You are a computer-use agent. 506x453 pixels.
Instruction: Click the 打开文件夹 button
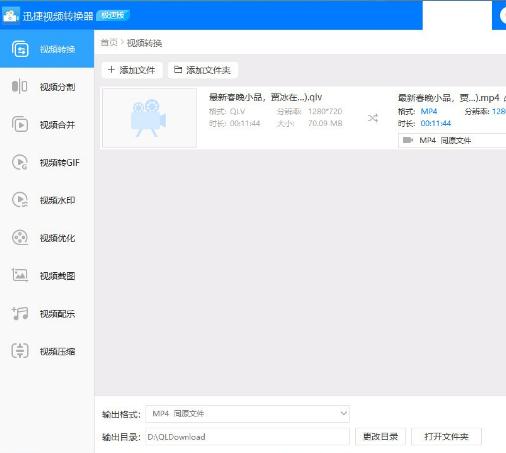[x=446, y=436]
